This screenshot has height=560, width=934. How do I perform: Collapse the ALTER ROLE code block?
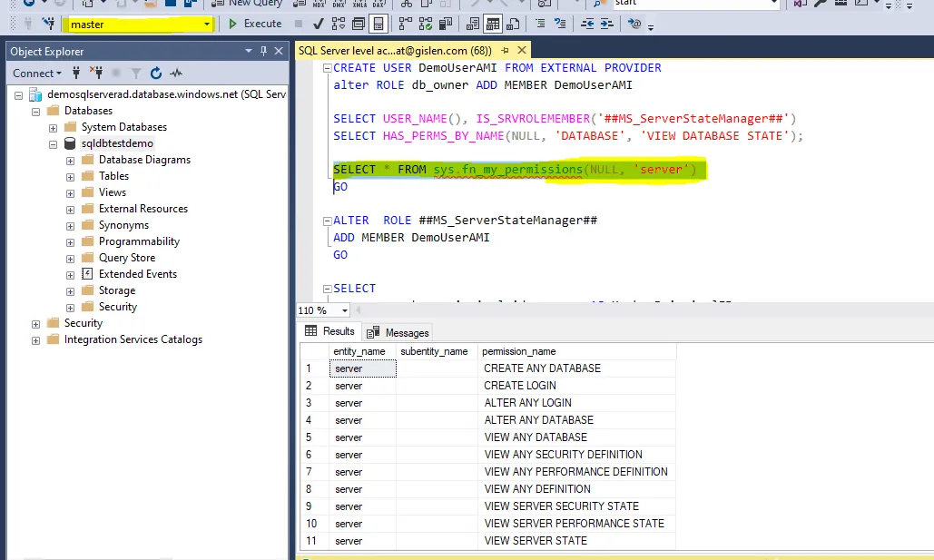(327, 221)
